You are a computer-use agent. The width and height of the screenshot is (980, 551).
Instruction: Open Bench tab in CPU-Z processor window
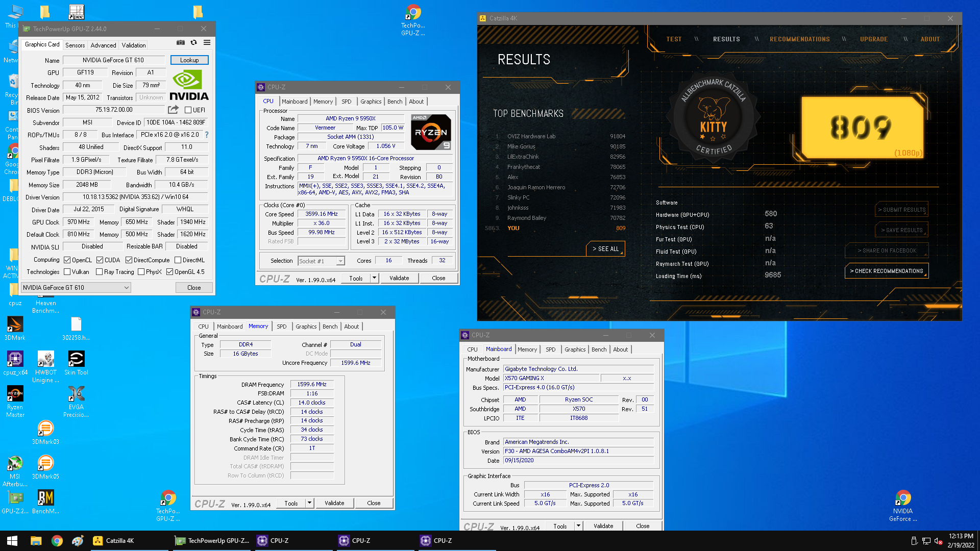[x=395, y=102]
